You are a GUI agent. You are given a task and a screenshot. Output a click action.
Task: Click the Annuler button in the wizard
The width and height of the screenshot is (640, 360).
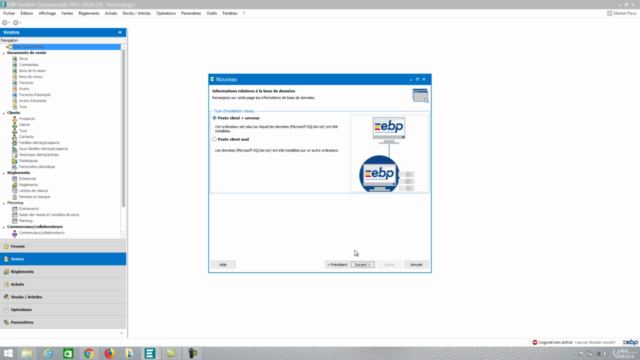(416, 265)
